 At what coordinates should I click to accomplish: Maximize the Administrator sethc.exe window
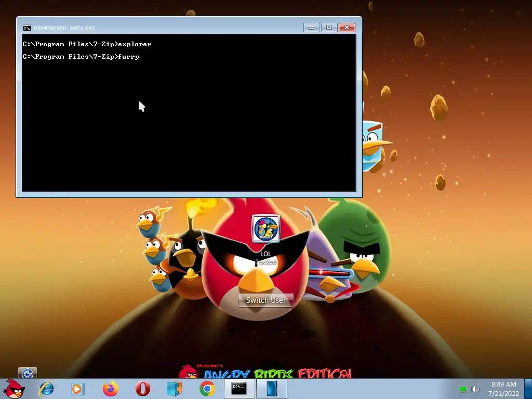pyautogui.click(x=329, y=28)
